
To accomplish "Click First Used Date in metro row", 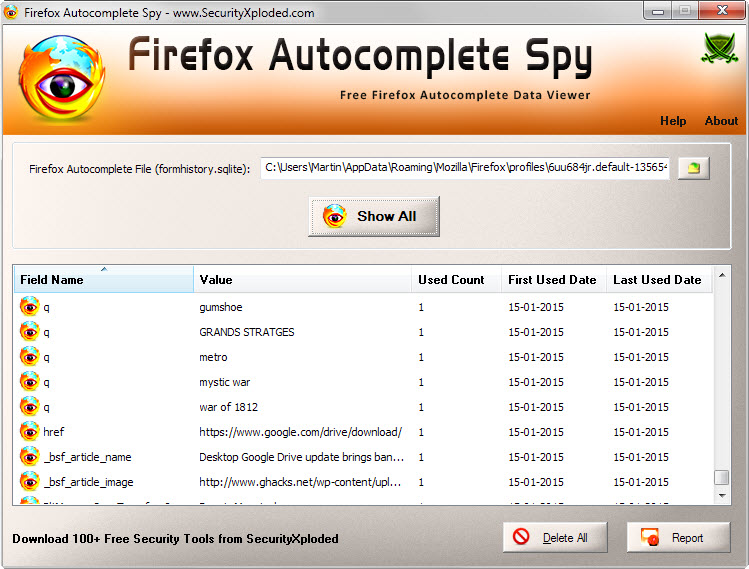I will coord(535,357).
